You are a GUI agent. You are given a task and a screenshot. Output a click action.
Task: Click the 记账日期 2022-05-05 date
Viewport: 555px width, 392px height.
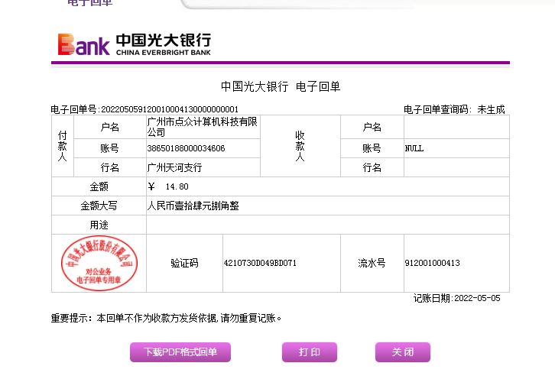point(456,298)
